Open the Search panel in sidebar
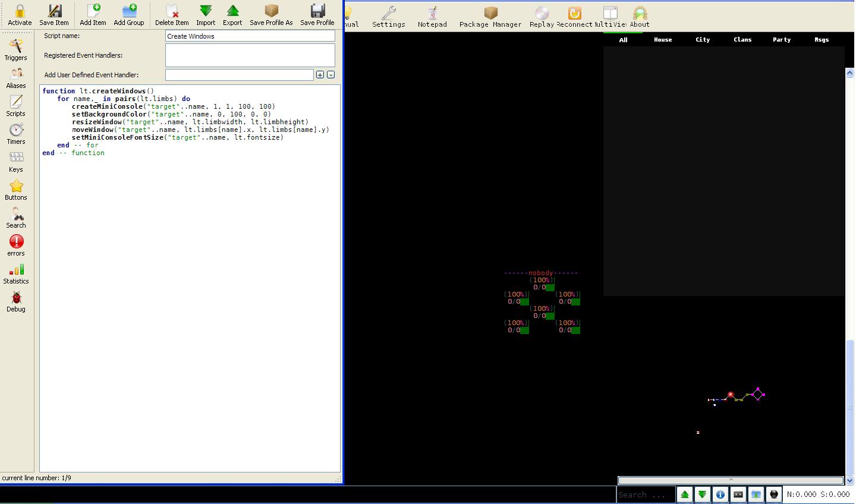 pyautogui.click(x=16, y=218)
